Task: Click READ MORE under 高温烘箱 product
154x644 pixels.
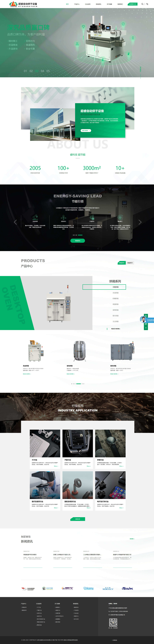Action: click(x=27, y=374)
